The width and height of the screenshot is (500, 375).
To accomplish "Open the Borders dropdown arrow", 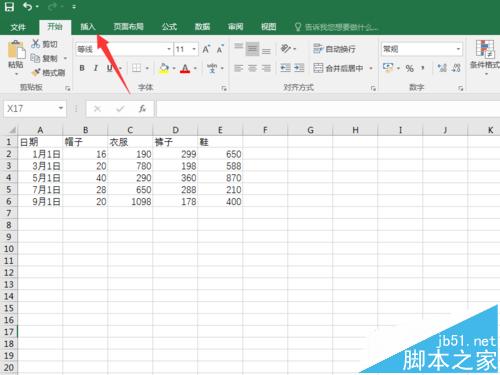I will (x=147, y=68).
